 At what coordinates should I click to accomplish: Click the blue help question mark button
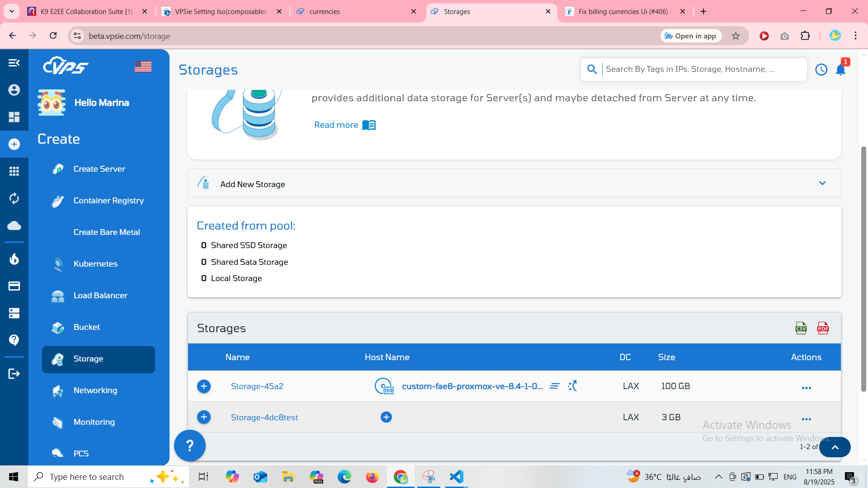point(190,446)
